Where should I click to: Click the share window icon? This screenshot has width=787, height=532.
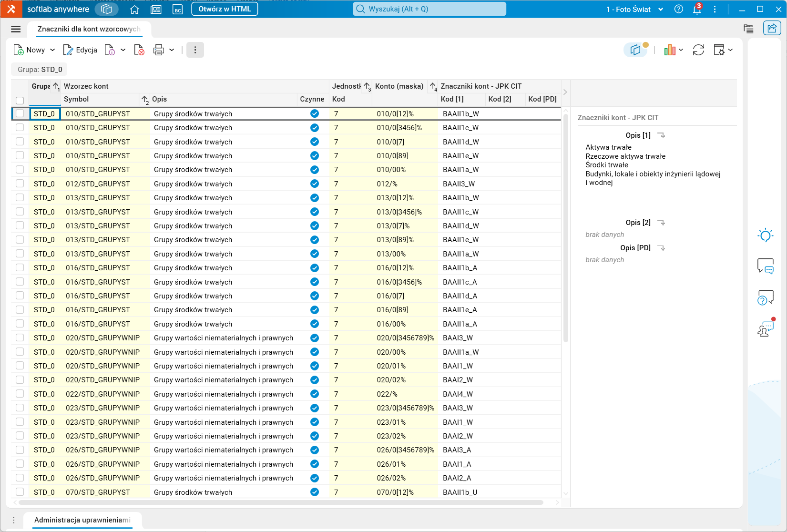pyautogui.click(x=772, y=28)
